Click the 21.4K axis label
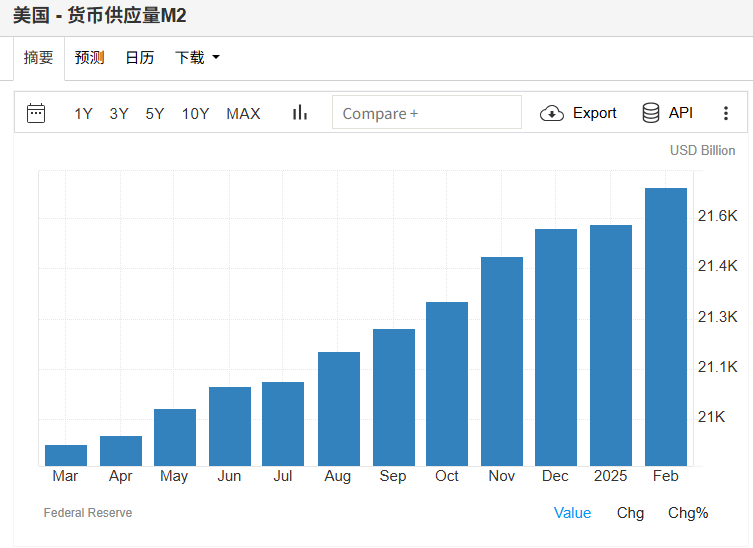This screenshot has height=548, width=753. (717, 266)
